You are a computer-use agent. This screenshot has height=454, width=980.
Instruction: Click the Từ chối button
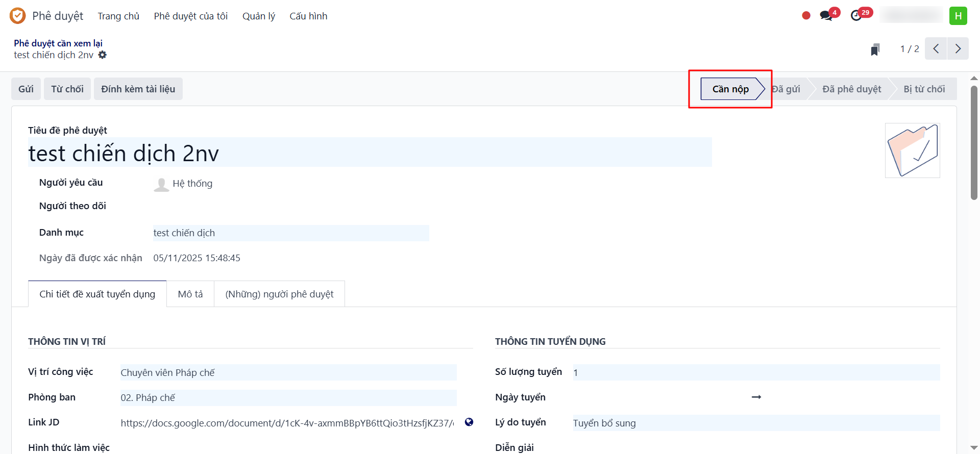67,89
